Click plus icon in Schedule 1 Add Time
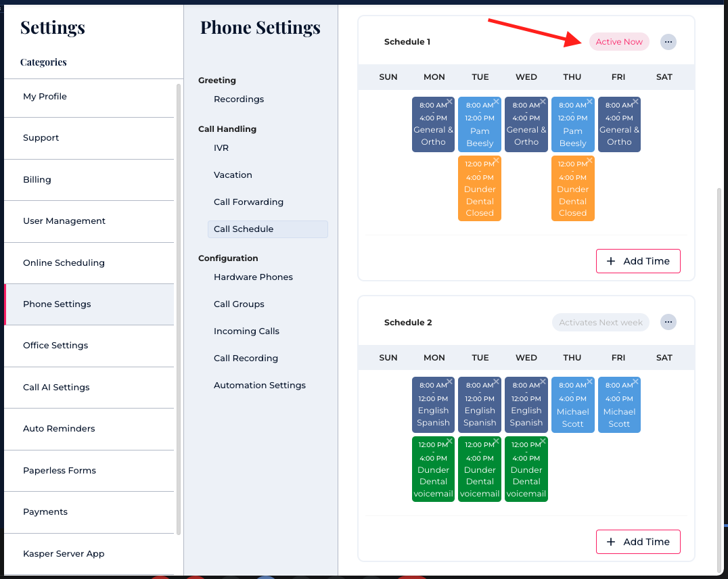 click(x=611, y=261)
